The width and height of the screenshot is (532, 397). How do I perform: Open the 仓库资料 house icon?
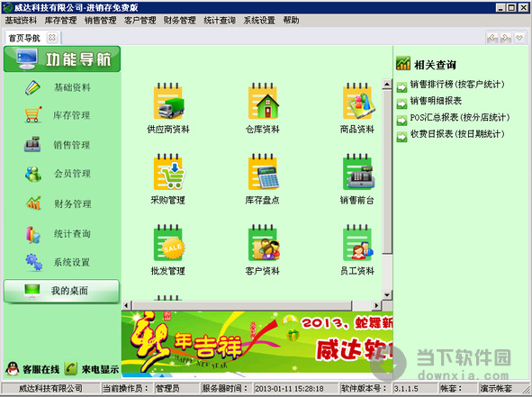click(x=263, y=101)
